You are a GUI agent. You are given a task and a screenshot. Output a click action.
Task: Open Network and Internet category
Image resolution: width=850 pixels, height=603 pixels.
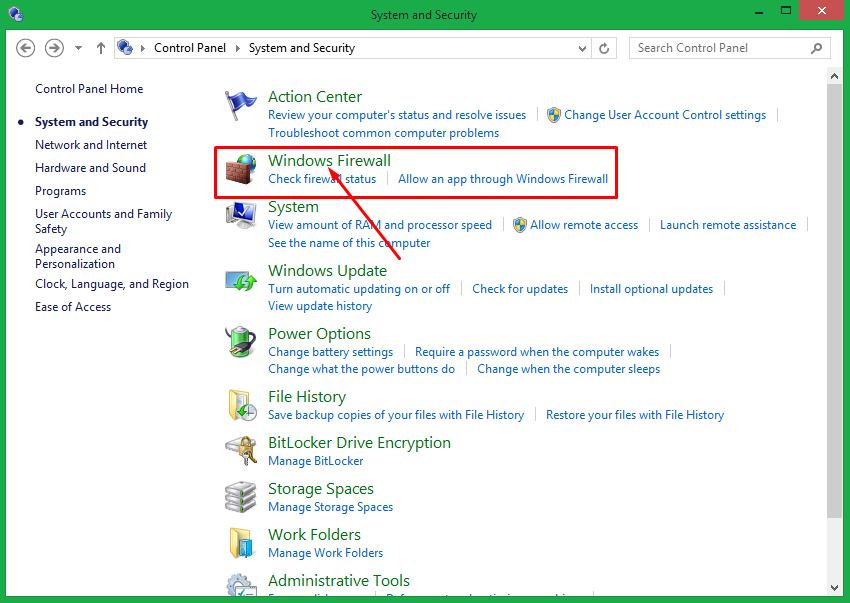point(91,145)
